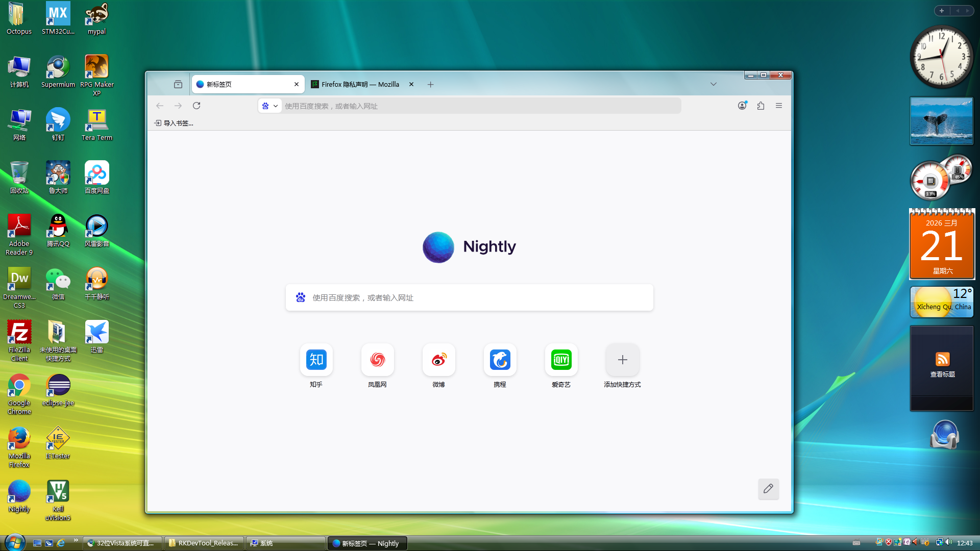Image resolution: width=980 pixels, height=551 pixels.
Task: Open the hamburger application menu
Action: pos(779,106)
